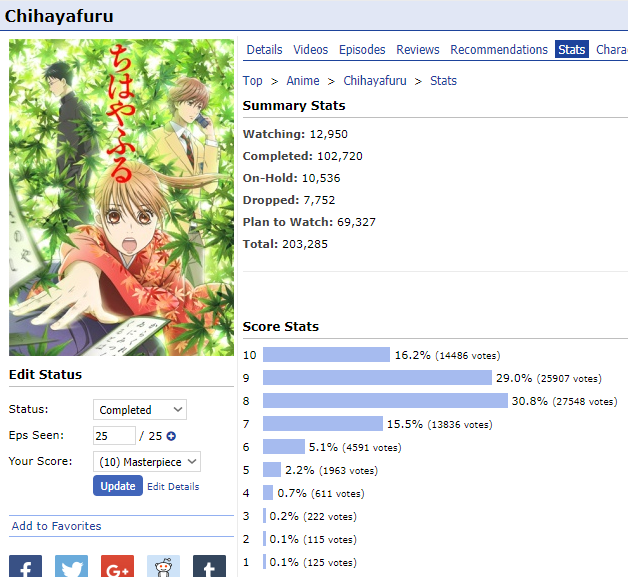Click the 2.2% (1963 votes) label

pos(332,470)
